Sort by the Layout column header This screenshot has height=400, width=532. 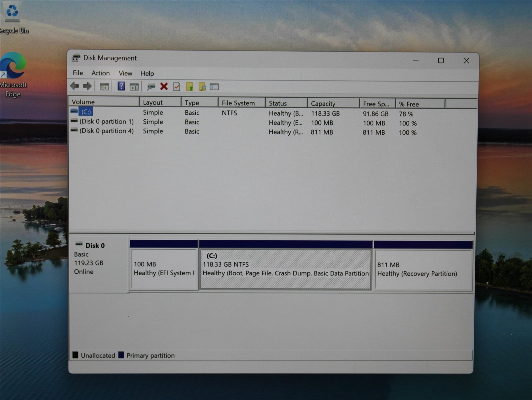coord(160,102)
